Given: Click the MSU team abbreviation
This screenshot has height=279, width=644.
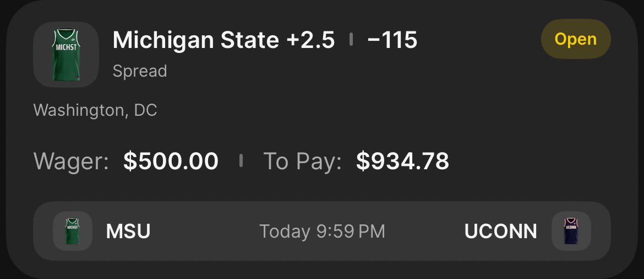Looking at the screenshot, I should coord(128,232).
